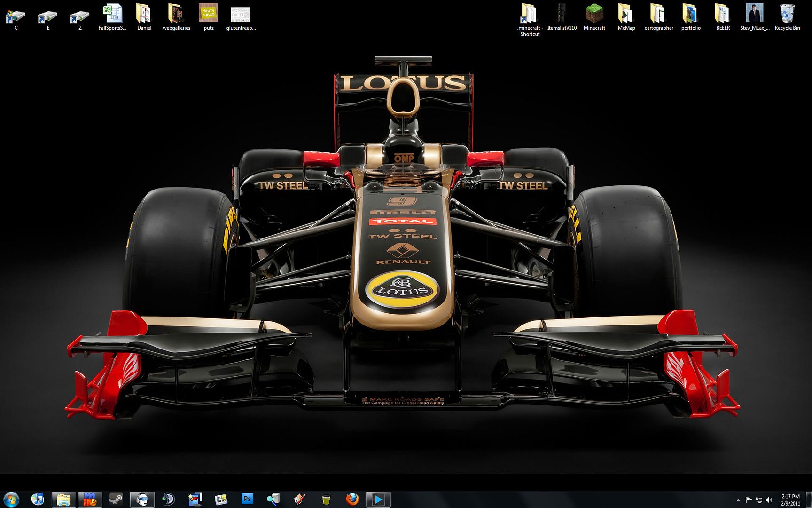Screen dimensions: 812x508
Task: Show hidden system tray icons
Action: click(738, 500)
